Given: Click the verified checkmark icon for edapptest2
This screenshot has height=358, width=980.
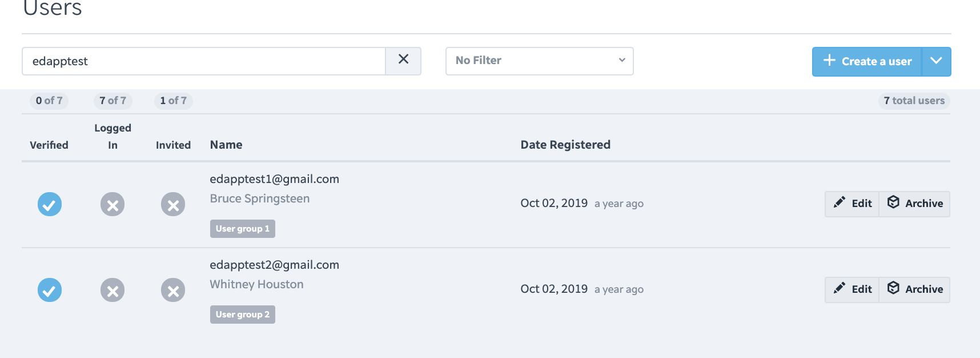Looking at the screenshot, I should pos(50,290).
